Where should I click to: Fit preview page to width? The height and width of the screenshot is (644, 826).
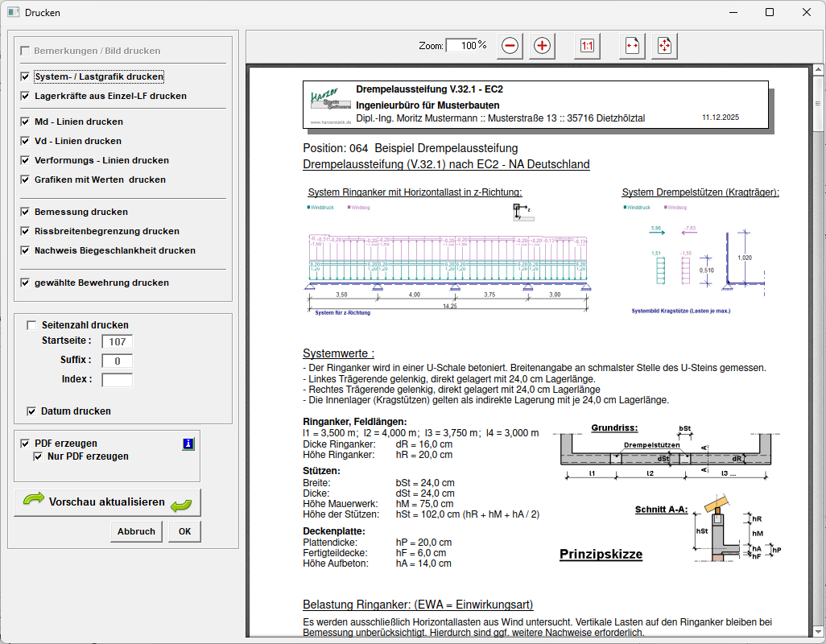click(632, 46)
